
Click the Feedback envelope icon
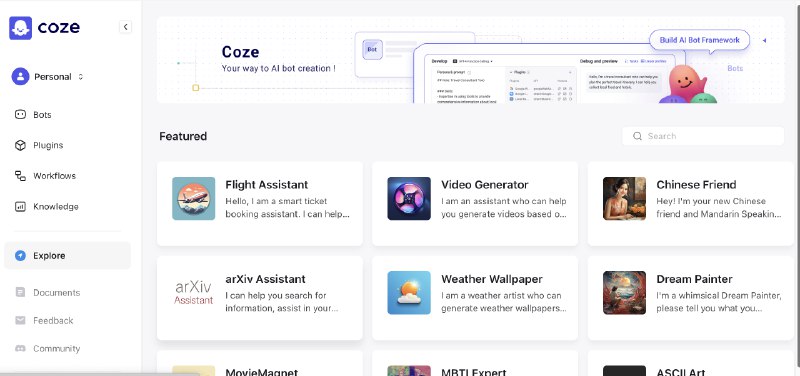click(x=20, y=320)
